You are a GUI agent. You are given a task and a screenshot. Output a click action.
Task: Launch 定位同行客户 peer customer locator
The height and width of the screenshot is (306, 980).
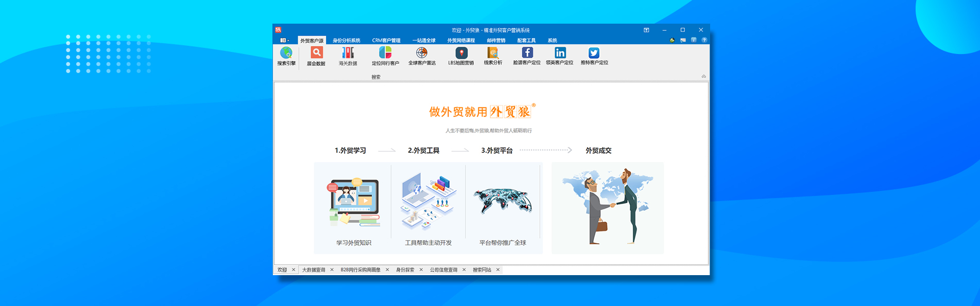pyautogui.click(x=385, y=57)
